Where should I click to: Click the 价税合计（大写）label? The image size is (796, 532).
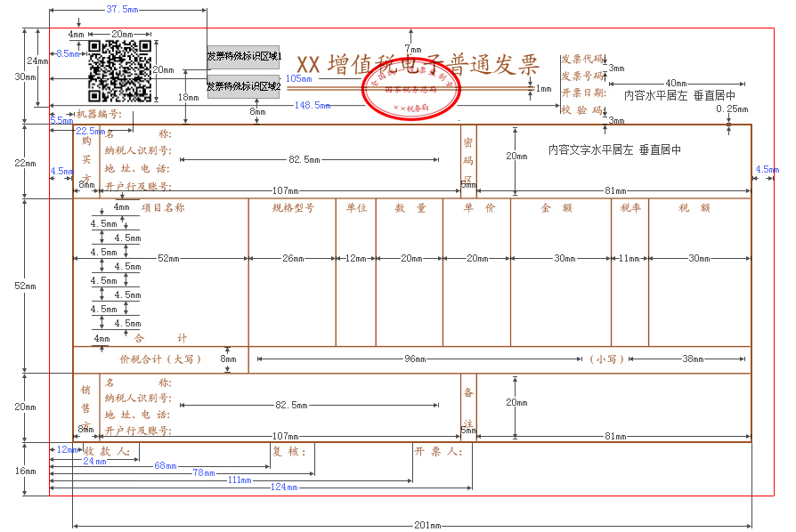160,359
